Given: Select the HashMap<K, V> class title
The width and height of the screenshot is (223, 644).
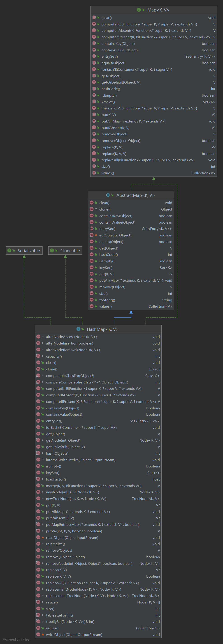Looking at the screenshot, I should (102, 329).
